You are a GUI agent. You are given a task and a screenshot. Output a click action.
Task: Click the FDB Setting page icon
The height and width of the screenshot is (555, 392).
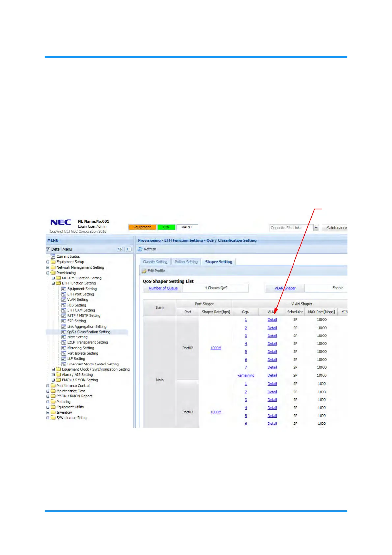click(x=64, y=305)
